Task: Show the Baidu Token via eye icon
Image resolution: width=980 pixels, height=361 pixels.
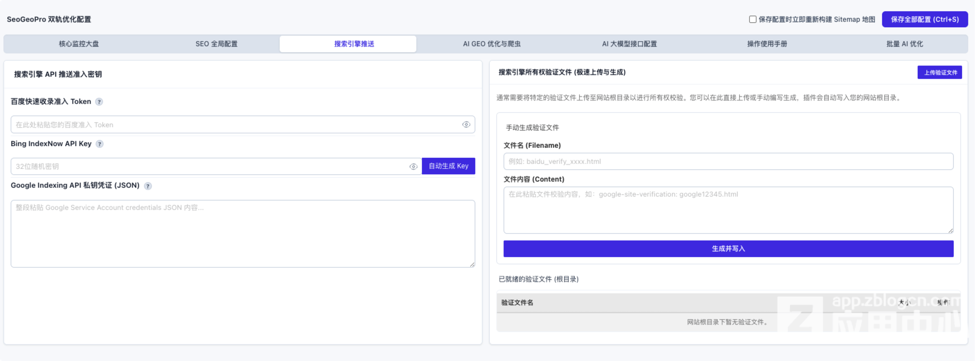Action: (466, 124)
